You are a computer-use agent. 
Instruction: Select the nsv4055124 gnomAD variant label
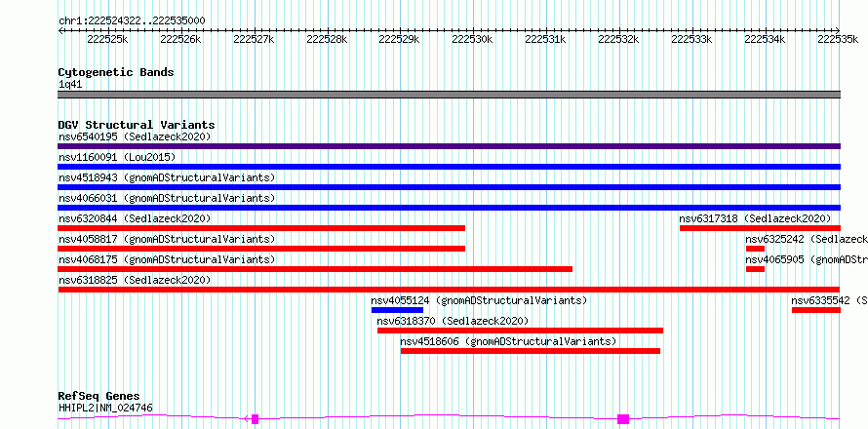479,300
